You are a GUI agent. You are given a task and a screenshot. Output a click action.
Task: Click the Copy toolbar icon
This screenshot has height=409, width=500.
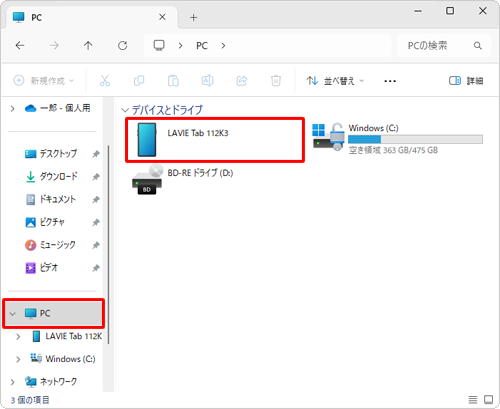point(139,81)
